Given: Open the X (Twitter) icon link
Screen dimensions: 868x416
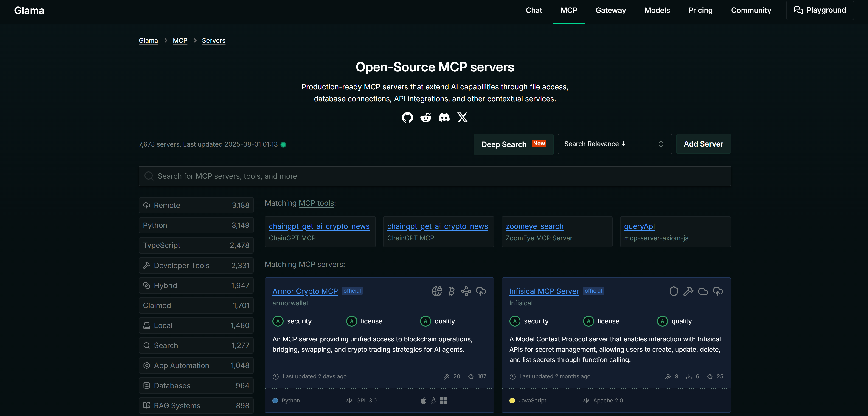Looking at the screenshot, I should tap(462, 117).
